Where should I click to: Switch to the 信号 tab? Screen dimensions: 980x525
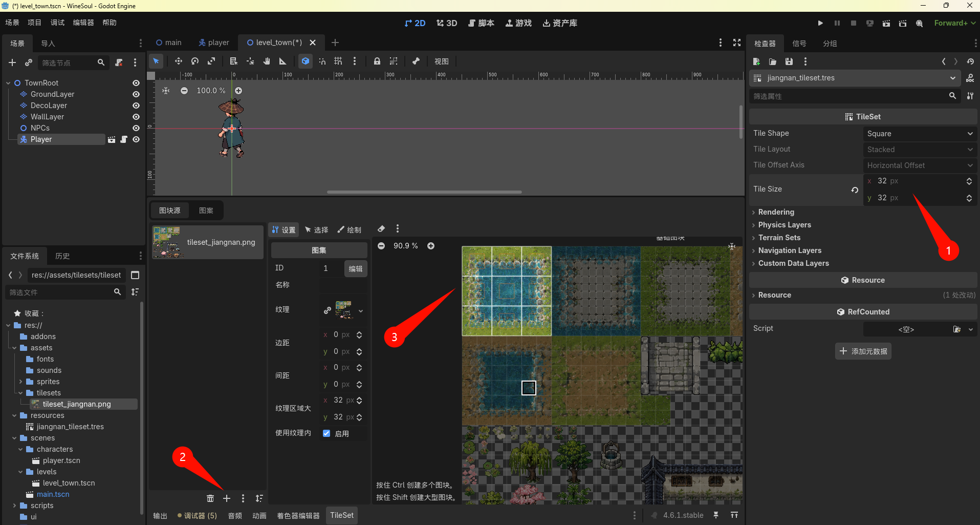click(x=799, y=44)
